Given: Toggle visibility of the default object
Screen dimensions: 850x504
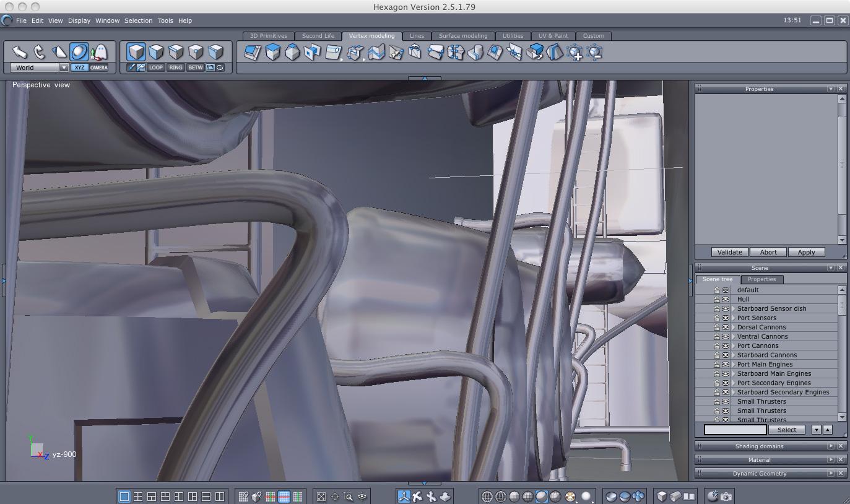Looking at the screenshot, I should [x=726, y=290].
